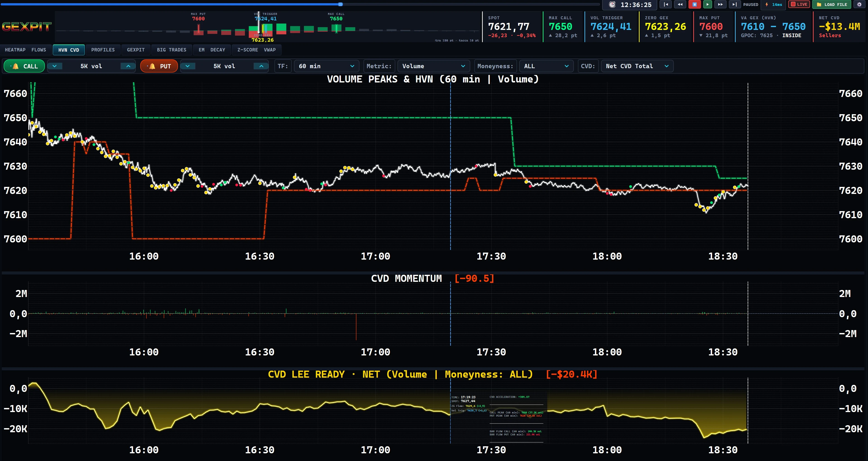
Task: Switch to the HEATMAP FLOWS tab
Action: coord(26,50)
